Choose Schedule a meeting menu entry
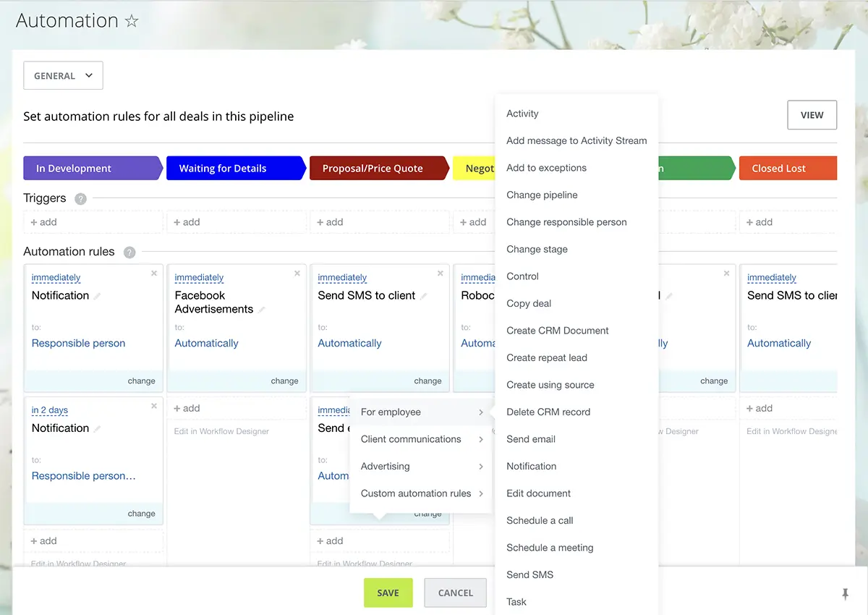 point(550,548)
